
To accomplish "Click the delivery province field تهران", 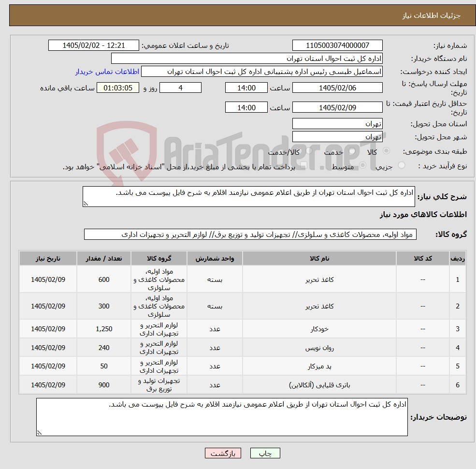I will click(x=337, y=124).
